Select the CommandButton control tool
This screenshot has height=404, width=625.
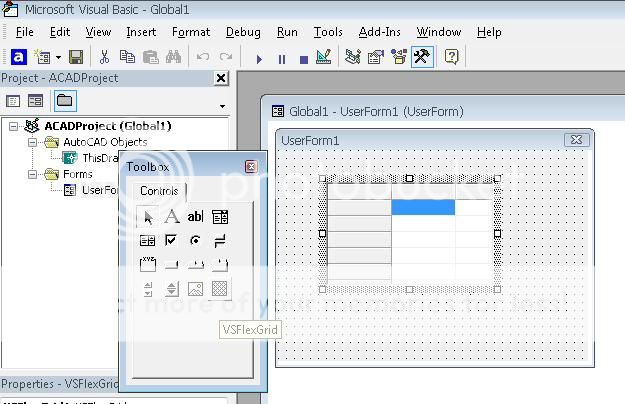click(171, 264)
